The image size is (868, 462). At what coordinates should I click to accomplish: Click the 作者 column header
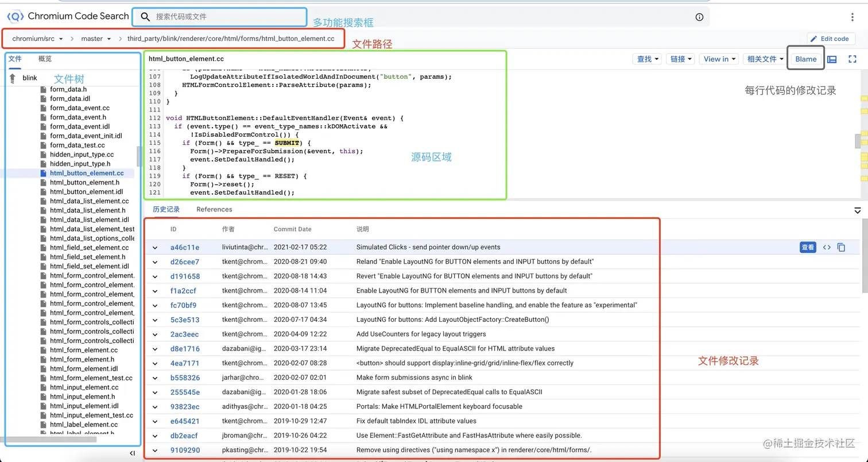click(x=228, y=229)
